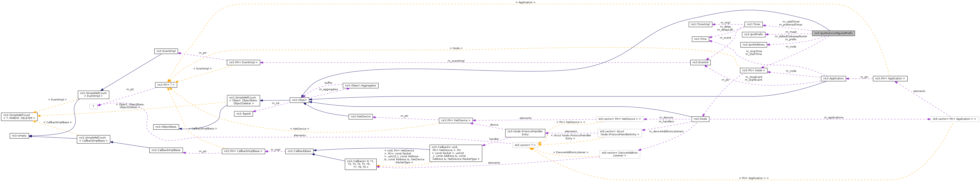Open ns3::SimpleRefCount< CallbackImplBase > node
980x181 pixels.
coord(94,139)
